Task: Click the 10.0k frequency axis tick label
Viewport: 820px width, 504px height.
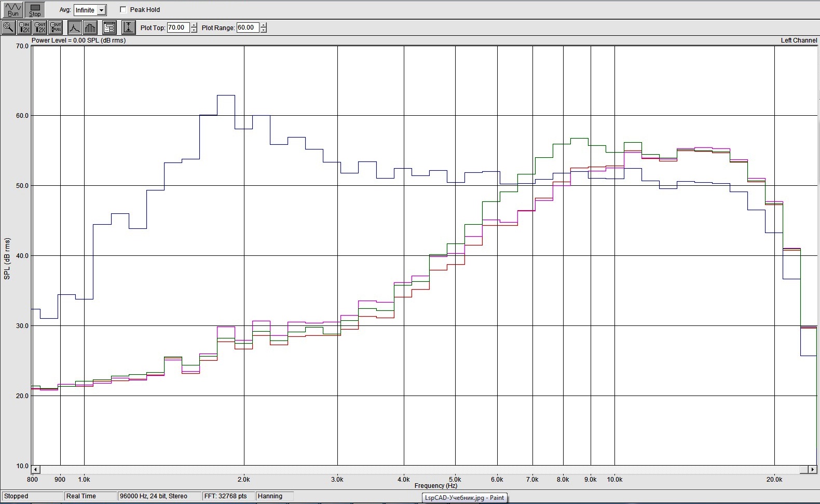Action: (x=614, y=480)
